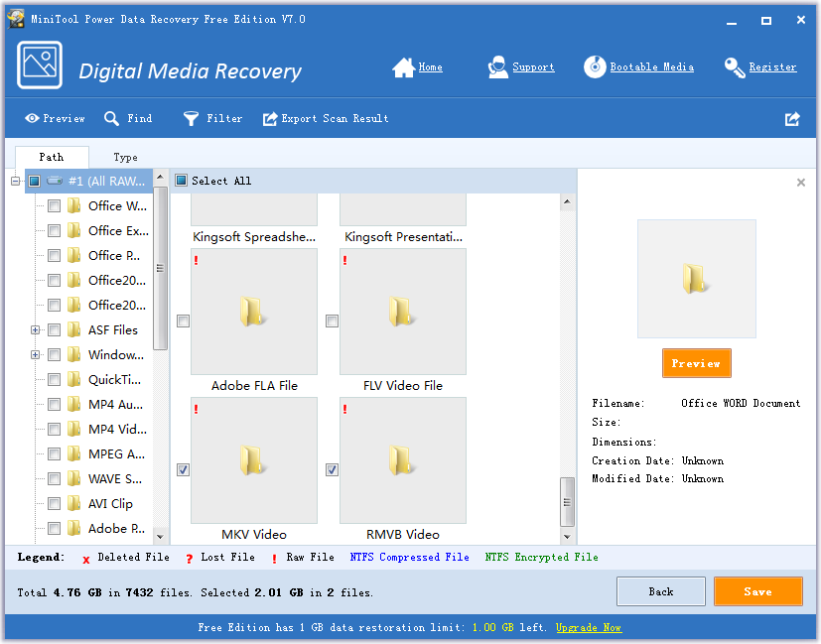Image resolution: width=821 pixels, height=644 pixels.
Task: Toggle the #1 (All RAW...) root checkbox
Action: point(35,181)
